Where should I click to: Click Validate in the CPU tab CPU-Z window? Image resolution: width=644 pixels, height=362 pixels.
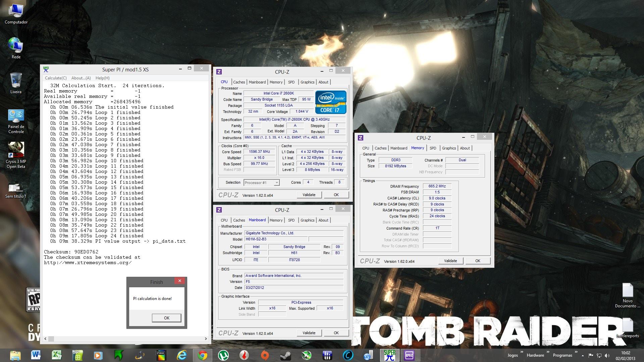[x=309, y=195]
